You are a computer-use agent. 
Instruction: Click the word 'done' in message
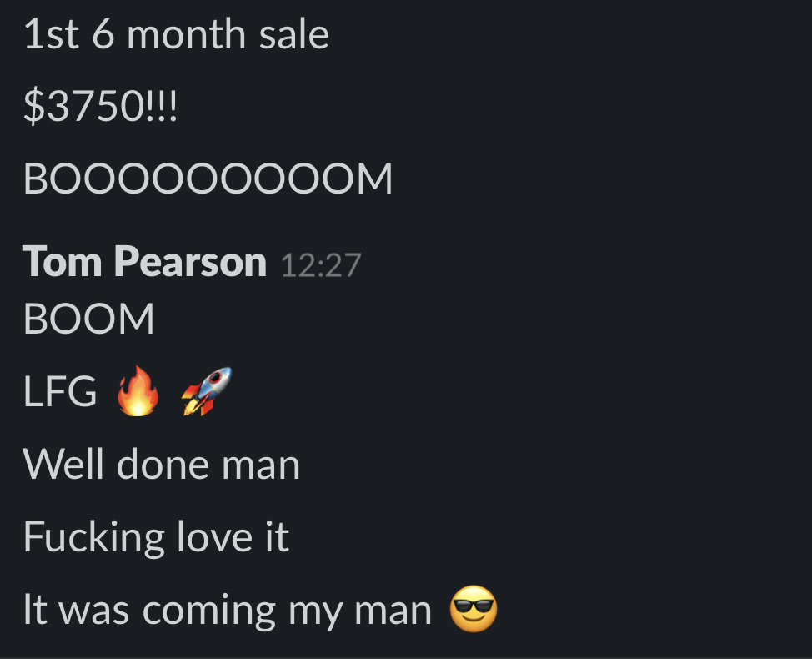(x=163, y=464)
